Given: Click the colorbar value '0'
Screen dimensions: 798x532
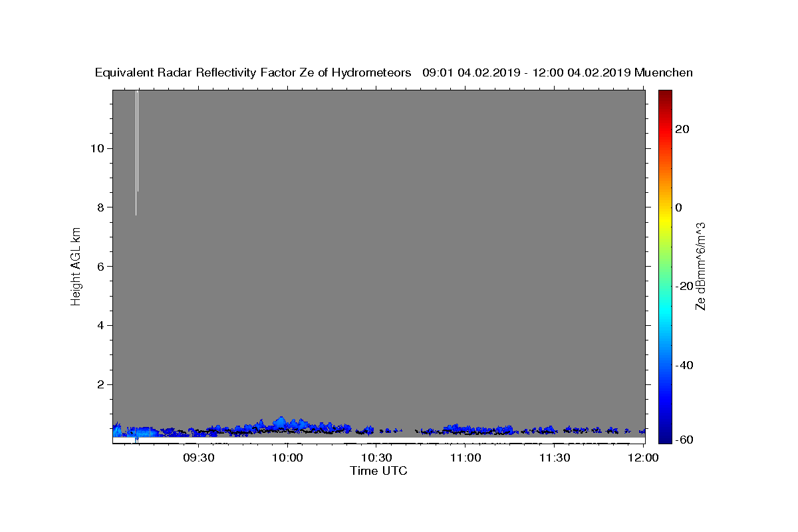Looking at the screenshot, I should point(679,207).
